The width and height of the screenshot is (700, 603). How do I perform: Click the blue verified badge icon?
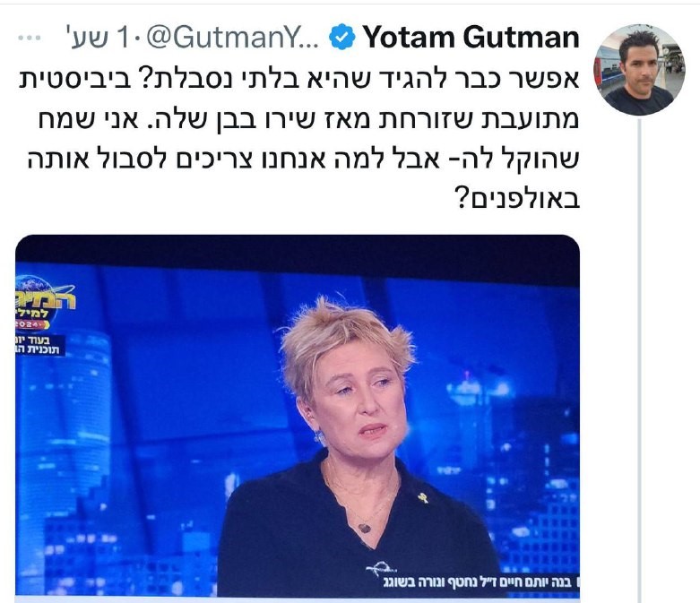click(x=342, y=37)
